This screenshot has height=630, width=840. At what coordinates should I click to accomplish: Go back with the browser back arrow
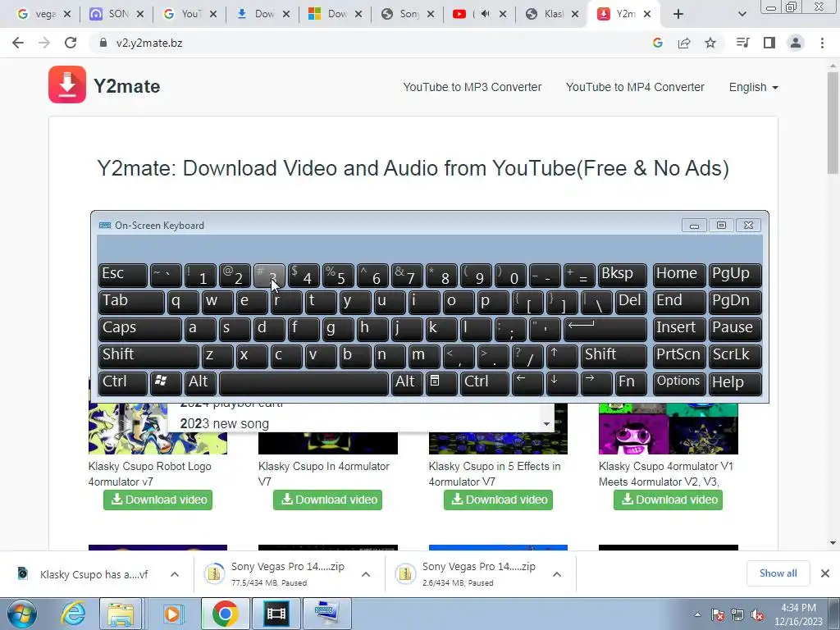point(18,43)
